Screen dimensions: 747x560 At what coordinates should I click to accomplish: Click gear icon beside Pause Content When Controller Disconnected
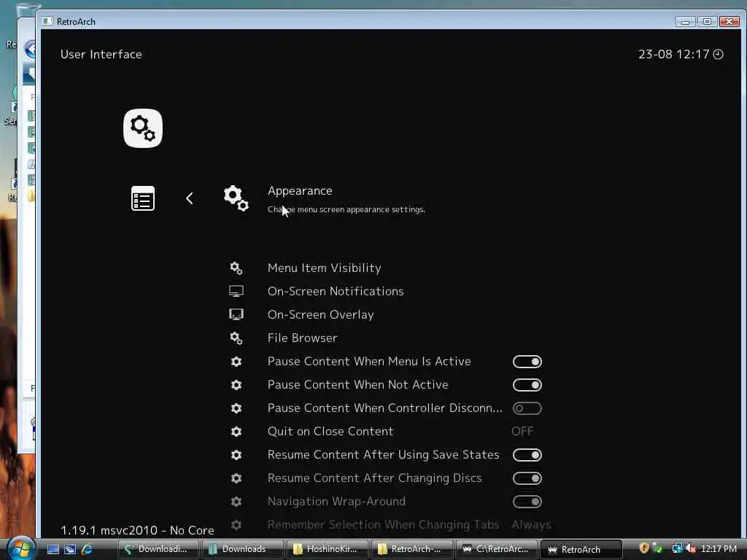pos(236,408)
